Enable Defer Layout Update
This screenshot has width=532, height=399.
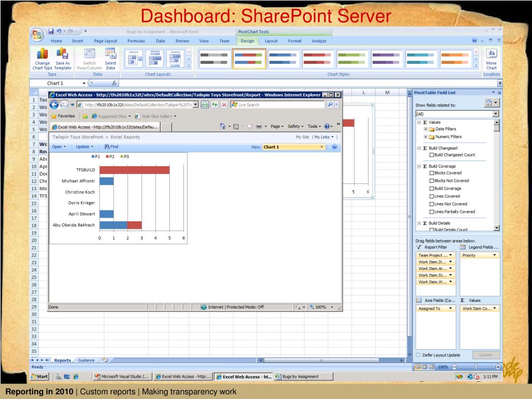click(x=418, y=355)
